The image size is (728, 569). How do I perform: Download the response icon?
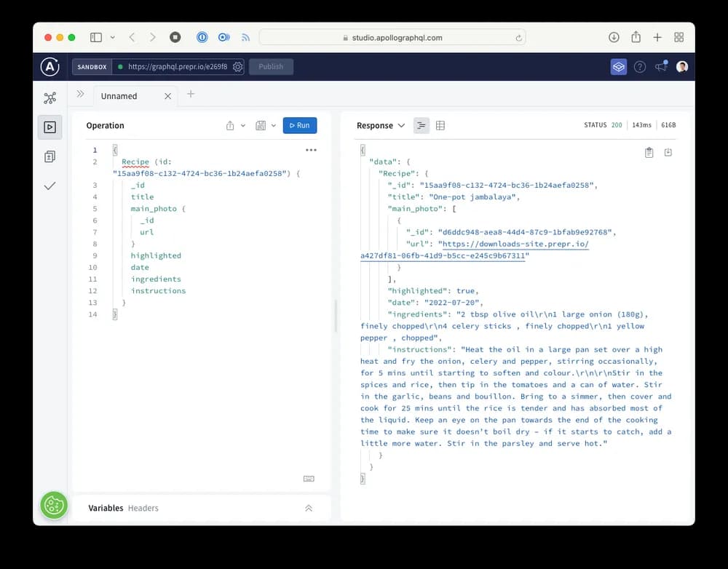click(x=668, y=152)
